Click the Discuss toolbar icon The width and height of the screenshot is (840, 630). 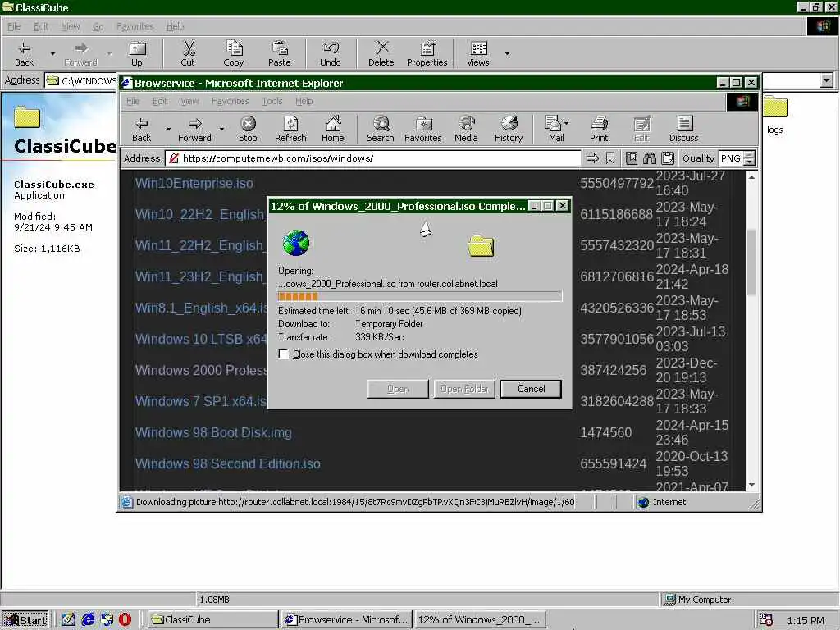684,130
